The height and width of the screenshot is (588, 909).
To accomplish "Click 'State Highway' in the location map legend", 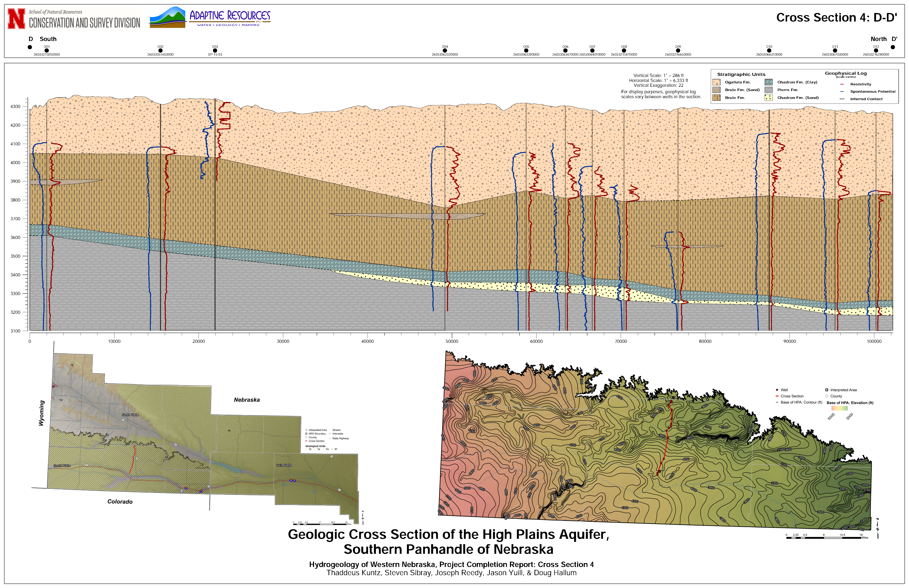I will [339, 438].
